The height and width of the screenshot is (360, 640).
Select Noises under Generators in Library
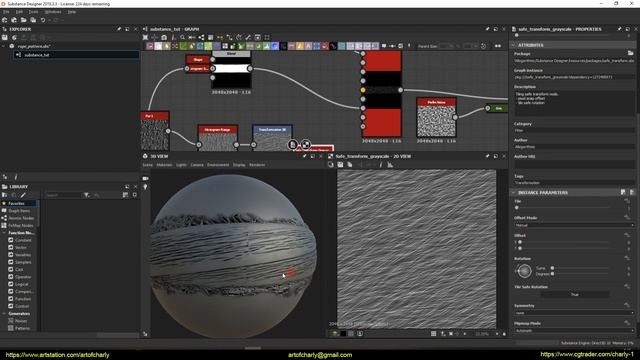[21, 321]
